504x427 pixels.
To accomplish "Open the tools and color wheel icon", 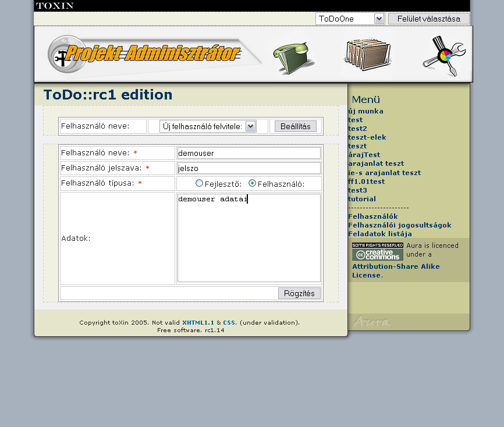I will point(443,56).
